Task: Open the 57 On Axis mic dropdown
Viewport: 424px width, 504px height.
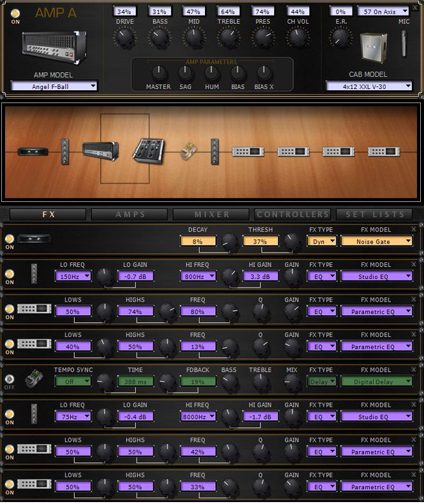Action: click(x=383, y=12)
